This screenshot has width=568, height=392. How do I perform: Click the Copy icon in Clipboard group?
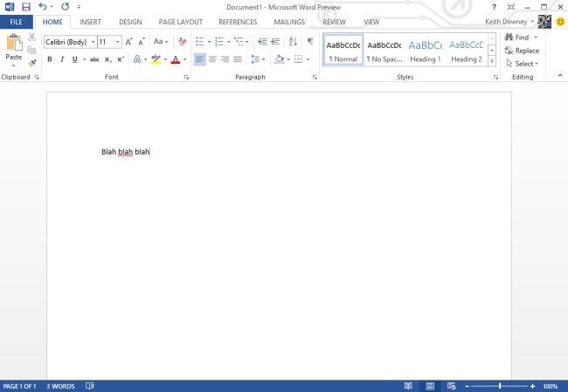point(31,50)
